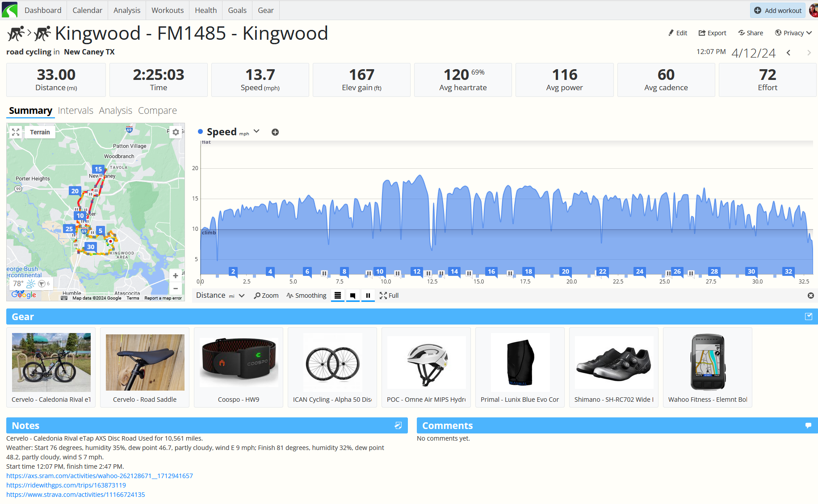The height and width of the screenshot is (504, 818).
Task: Click the add comment icon
Action: [808, 425]
